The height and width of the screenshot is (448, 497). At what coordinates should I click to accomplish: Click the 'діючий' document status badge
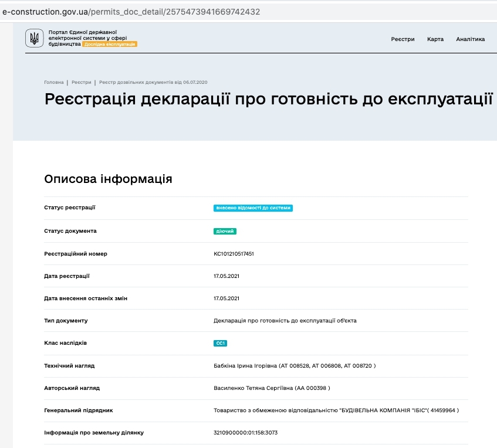click(x=225, y=231)
